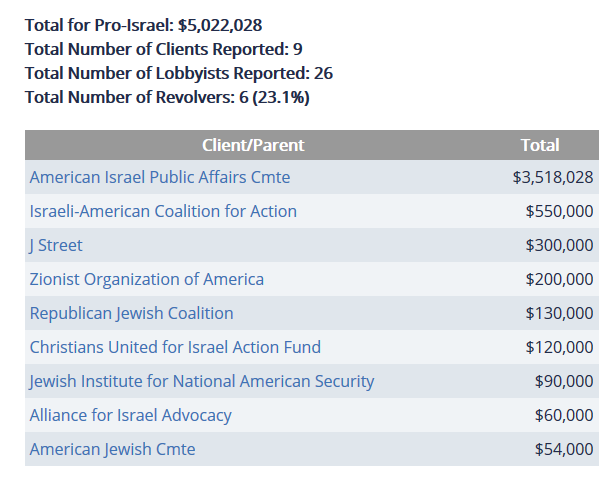This screenshot has width=609, height=479.
Task: Click the $3,518,028 total cell
Action: (553, 177)
